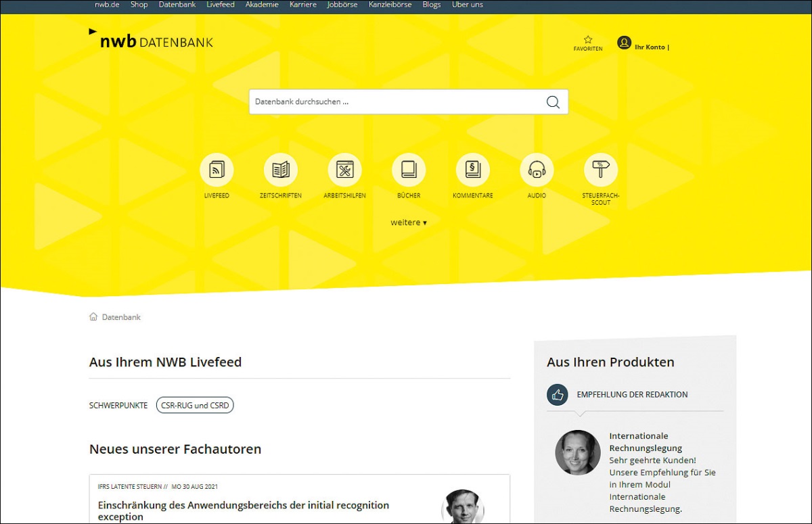Open the Zeitschriften magazine icon
This screenshot has width=812, height=524.
tap(280, 170)
